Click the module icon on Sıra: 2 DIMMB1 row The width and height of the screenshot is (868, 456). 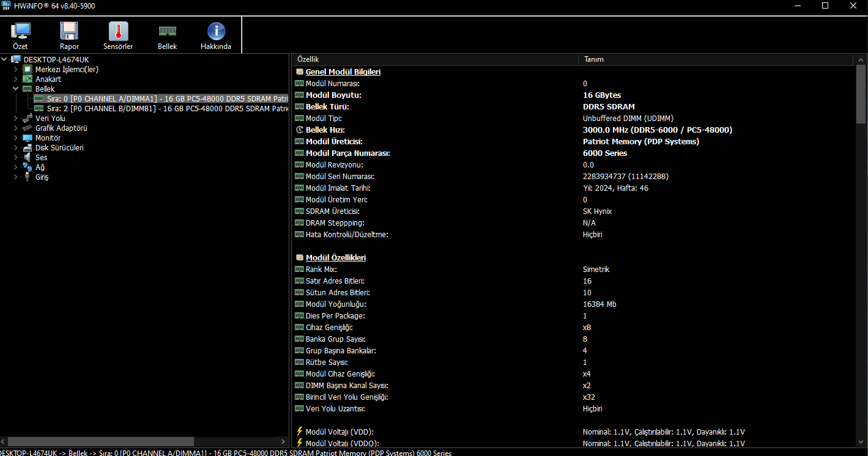39,108
